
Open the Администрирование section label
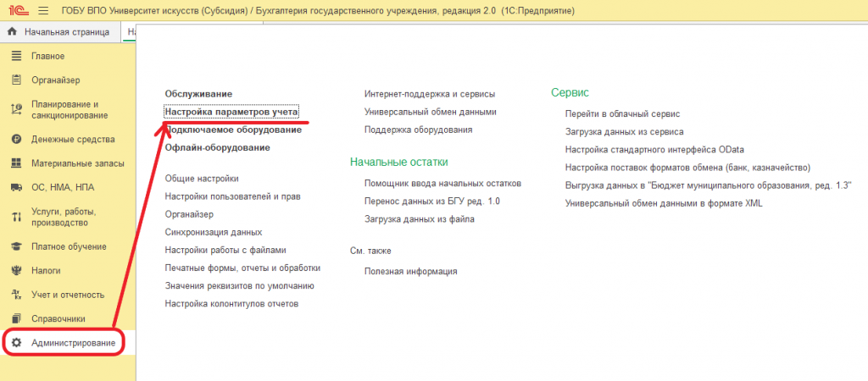(x=74, y=343)
